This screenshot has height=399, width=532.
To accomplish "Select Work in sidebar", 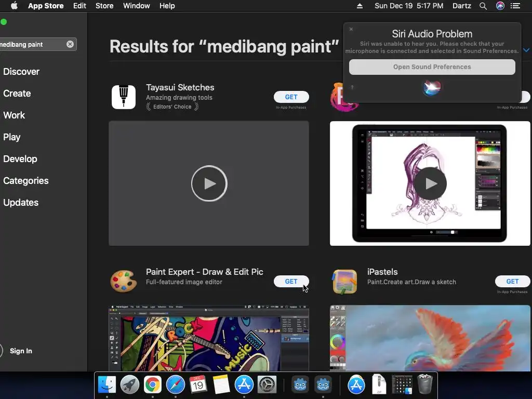I will point(14,115).
